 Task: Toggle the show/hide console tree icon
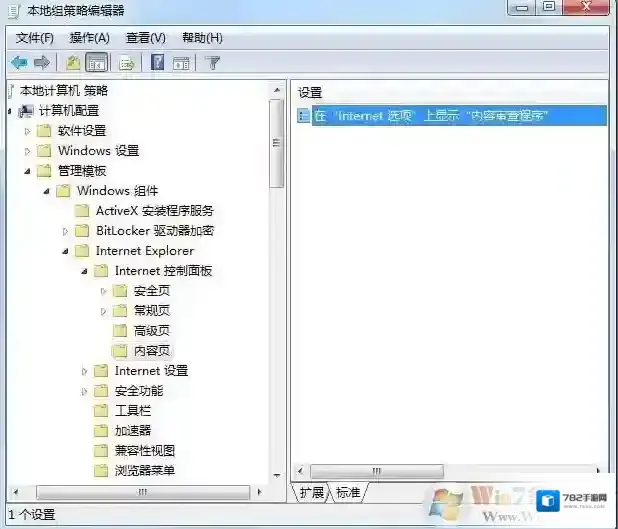[x=97, y=63]
